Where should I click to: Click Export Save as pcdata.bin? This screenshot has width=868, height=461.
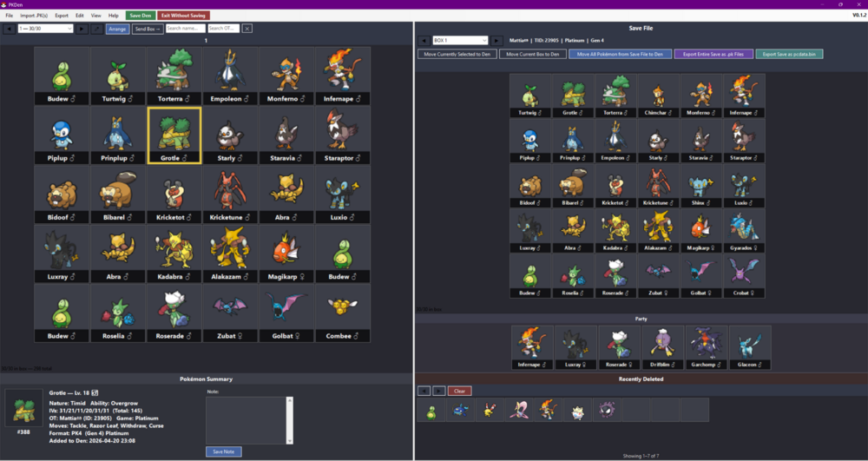[x=789, y=54]
